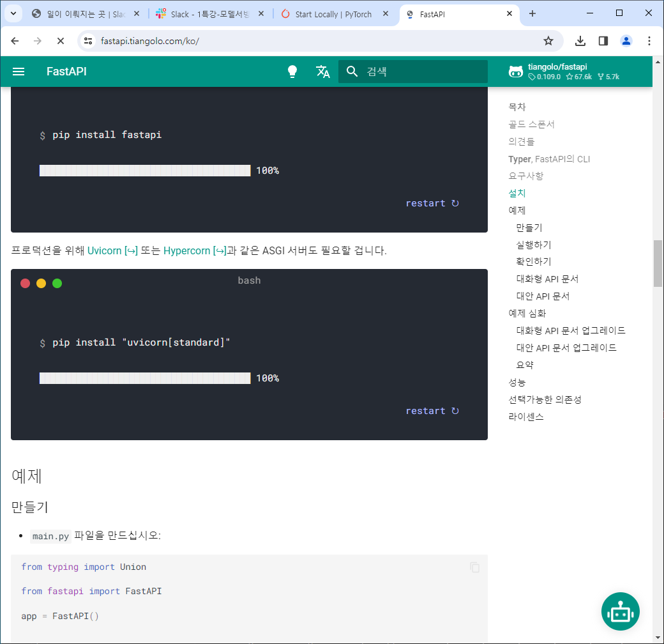Viewport: 664px width, 644px height.
Task: Click the main.py inline code label
Action: 50,536
